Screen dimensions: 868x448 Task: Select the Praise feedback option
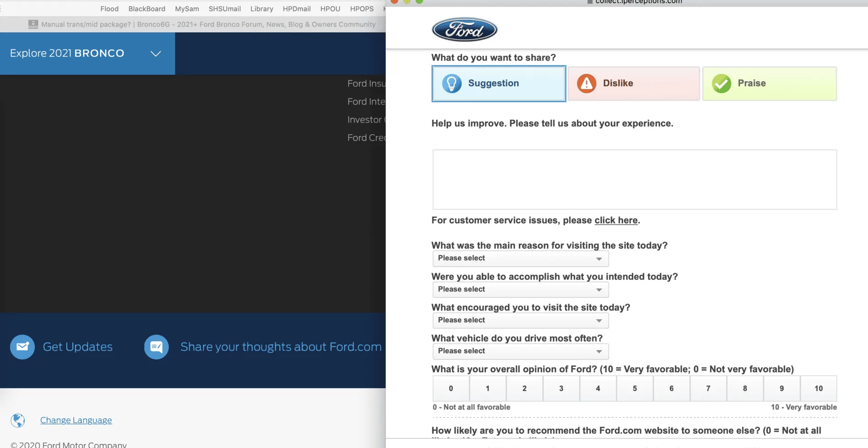point(769,84)
